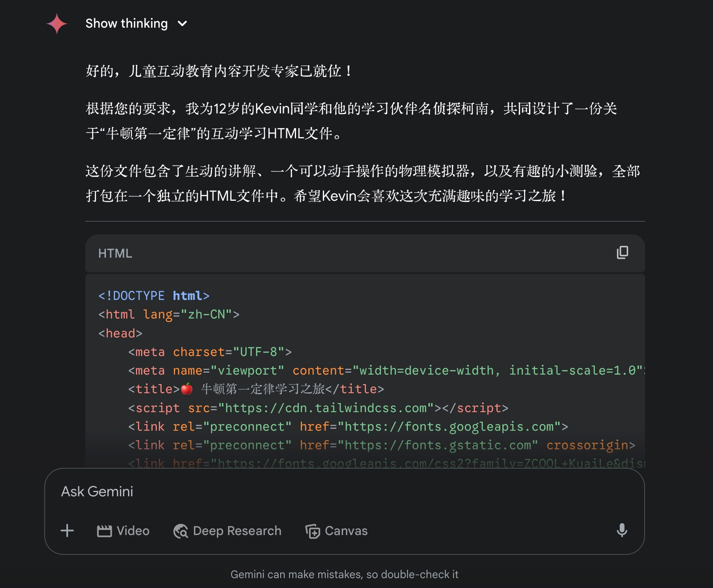Click the Gemini can make mistakes disclaimer
Screen dimensions: 713x588
pos(344,575)
